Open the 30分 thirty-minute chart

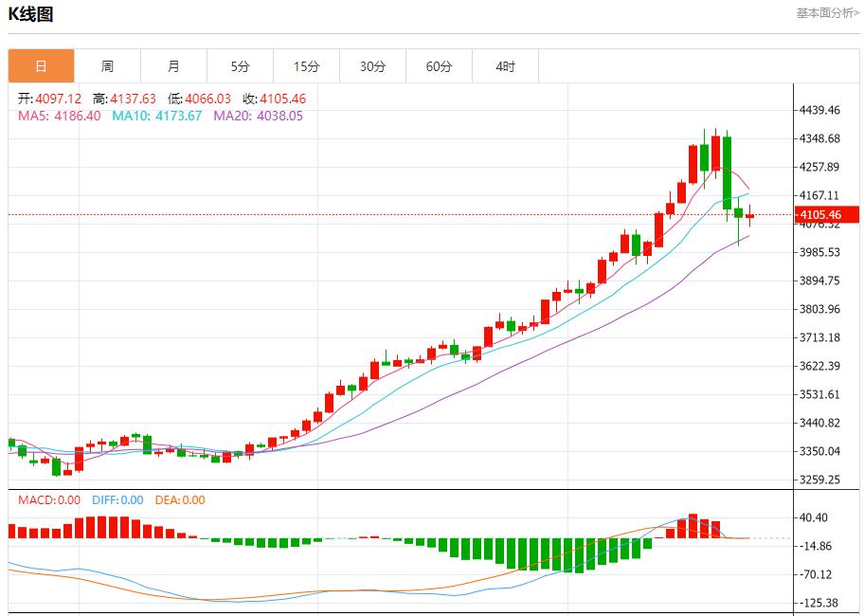click(373, 65)
